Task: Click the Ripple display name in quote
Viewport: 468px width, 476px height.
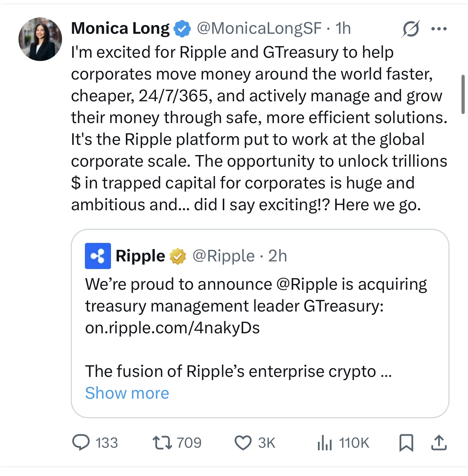Action: 140,256
